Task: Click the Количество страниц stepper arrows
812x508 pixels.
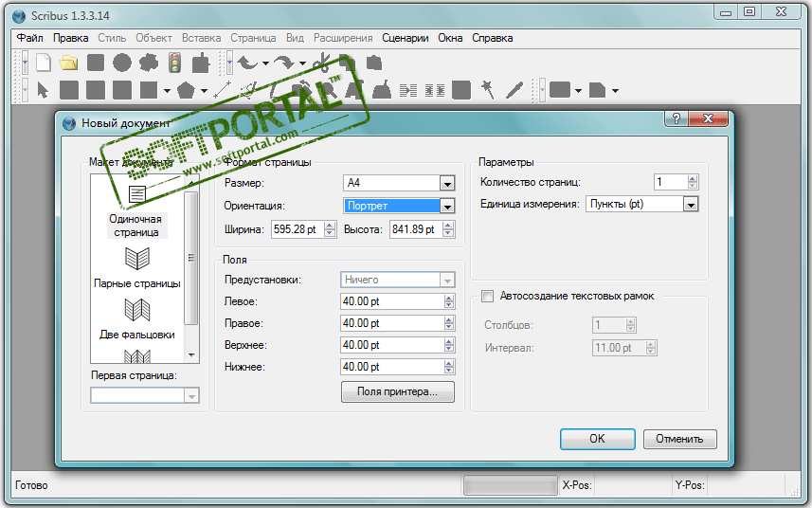Action: pyautogui.click(x=693, y=182)
